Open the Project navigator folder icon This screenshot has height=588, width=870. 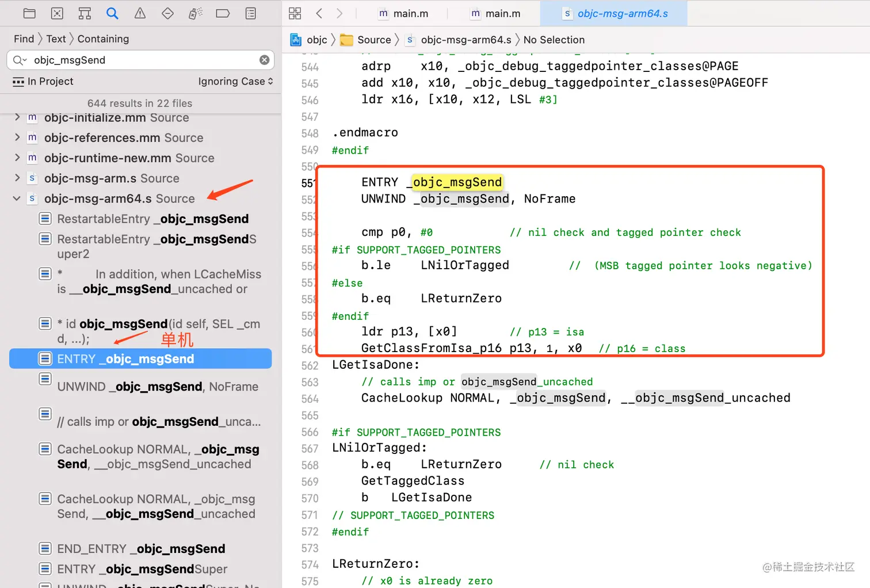(29, 13)
